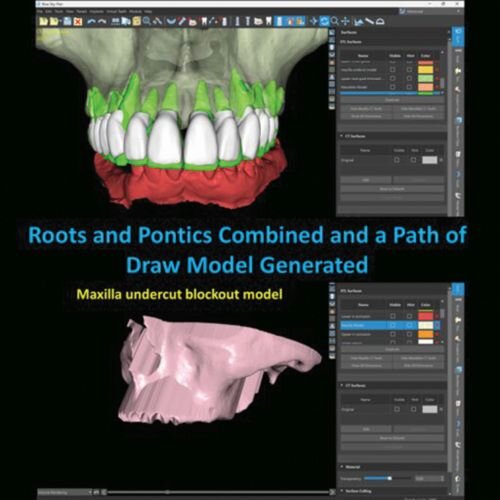Click the four-arrow move tool icon
This screenshot has height=500, width=500.
[x=313, y=22]
